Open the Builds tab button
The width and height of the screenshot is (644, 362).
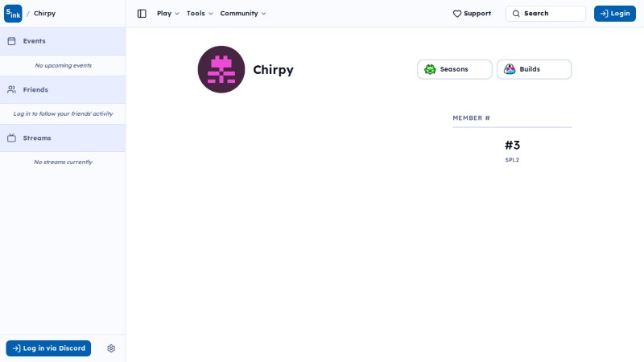pyautogui.click(x=534, y=69)
